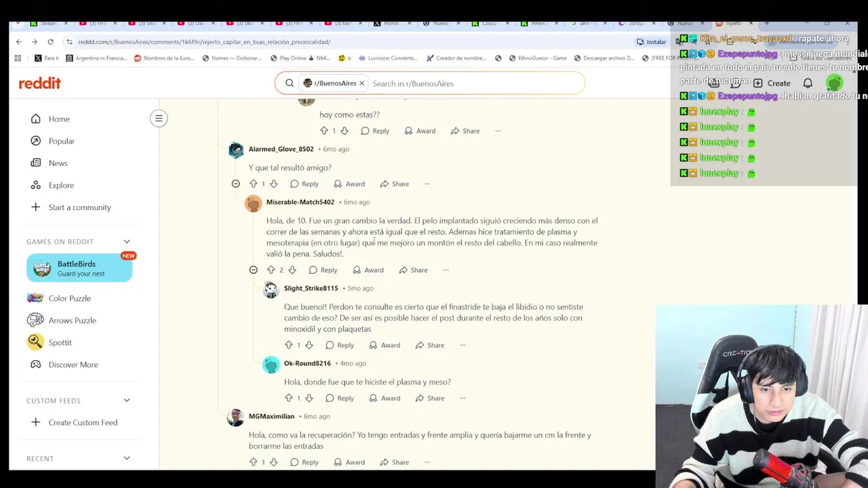
Task: Click the Reddit logo
Action: (x=39, y=83)
